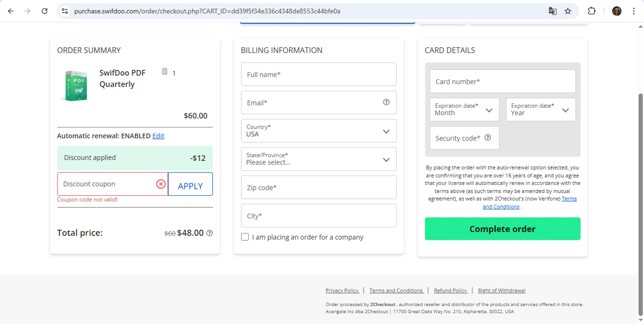Open the Total price info icon
Screen dimensions: 644x324
click(x=210, y=233)
